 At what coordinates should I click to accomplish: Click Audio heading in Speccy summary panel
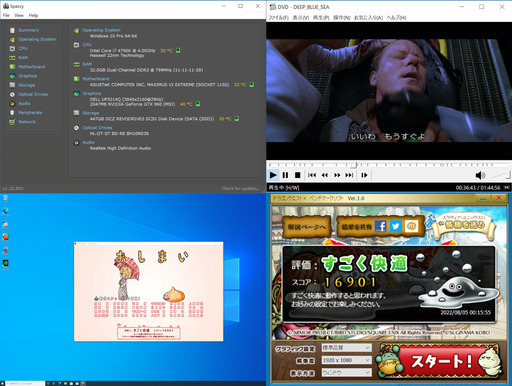coord(88,142)
